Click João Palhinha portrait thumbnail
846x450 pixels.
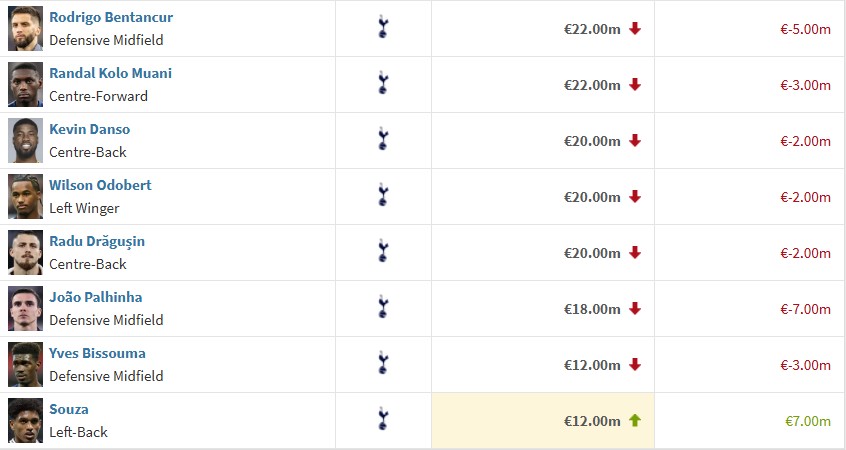(x=25, y=308)
